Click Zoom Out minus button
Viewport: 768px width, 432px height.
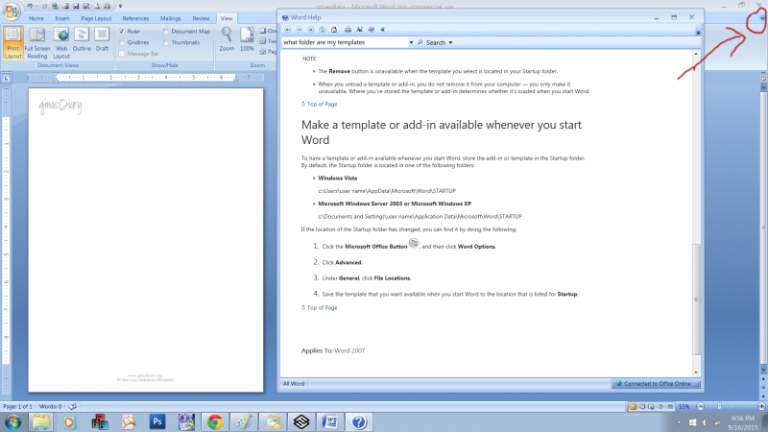(x=700, y=407)
